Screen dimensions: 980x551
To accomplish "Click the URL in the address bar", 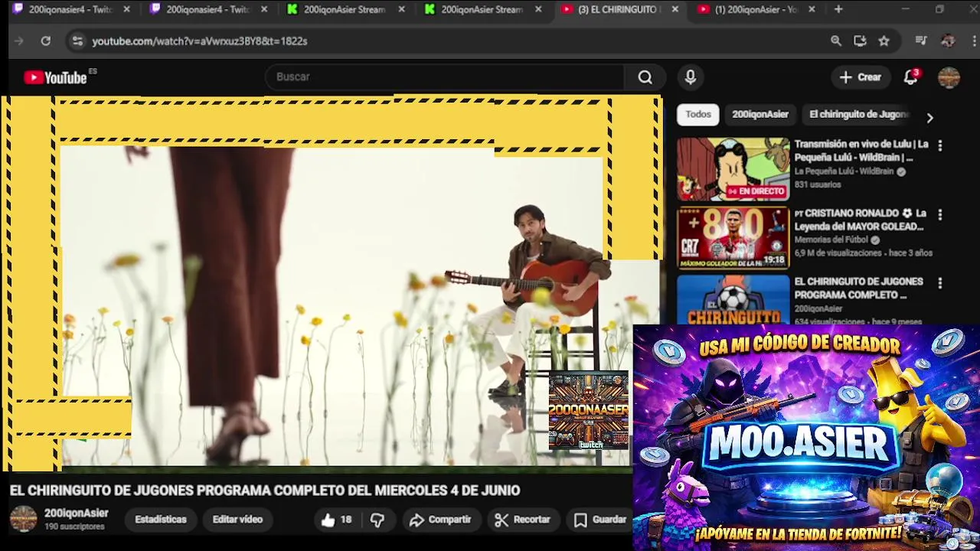I will click(200, 41).
